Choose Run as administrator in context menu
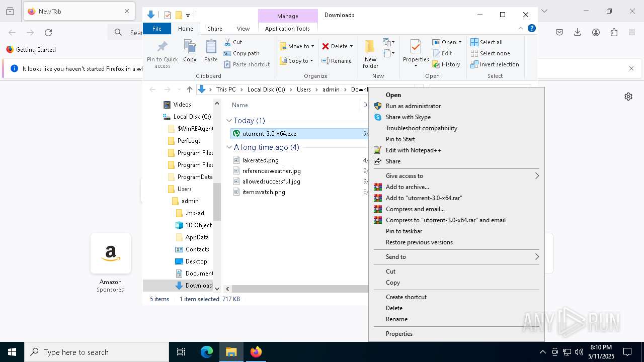The image size is (644, 362). coord(456,106)
